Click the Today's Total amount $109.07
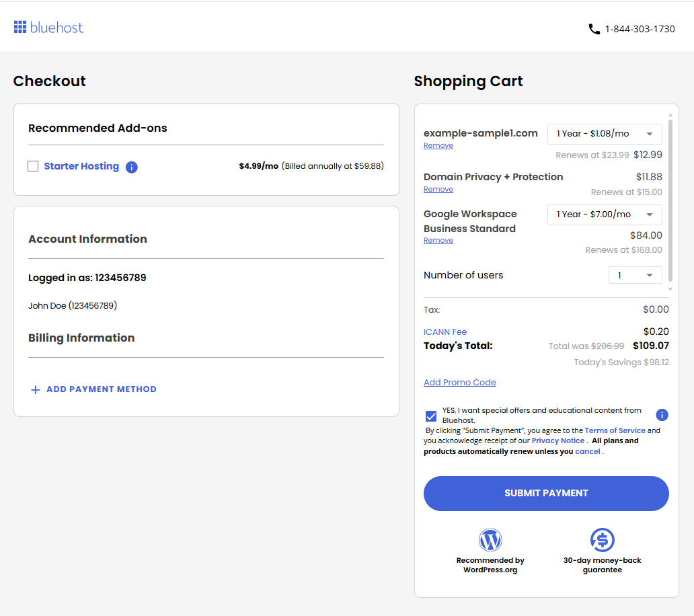 tap(651, 346)
